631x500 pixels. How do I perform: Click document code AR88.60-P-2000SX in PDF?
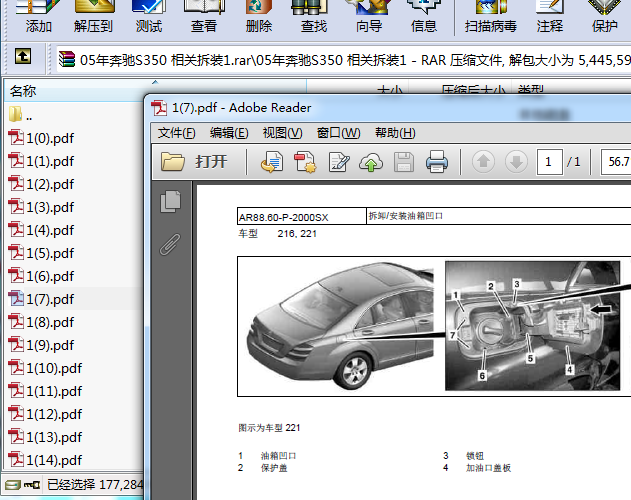point(283,217)
